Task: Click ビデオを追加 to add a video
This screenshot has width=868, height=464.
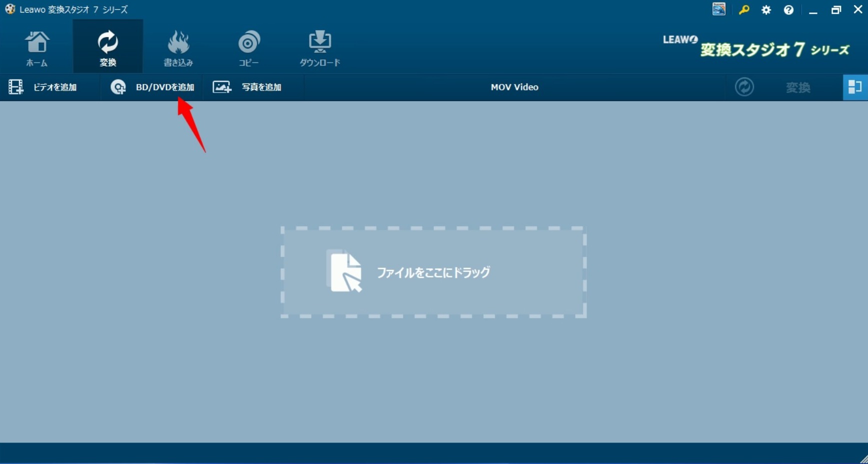Action: 43,87
